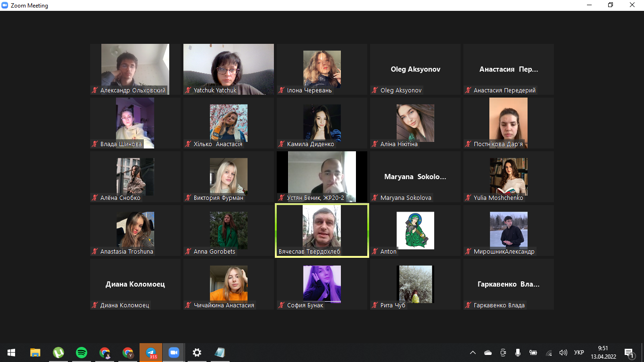Viewport: 644px width, 362px height.
Task: Click muted mic icon beside Ілона Черевань
Action: tap(281, 90)
